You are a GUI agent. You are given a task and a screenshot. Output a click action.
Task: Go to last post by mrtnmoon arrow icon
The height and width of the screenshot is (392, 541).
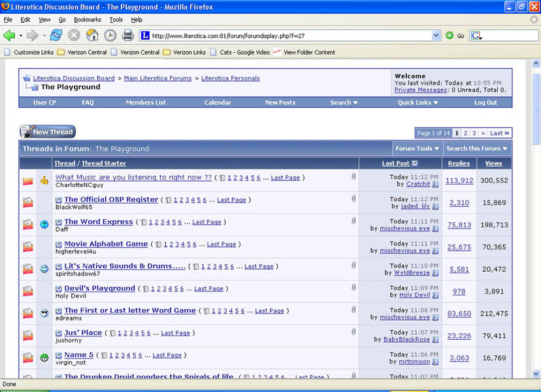pyautogui.click(x=435, y=362)
